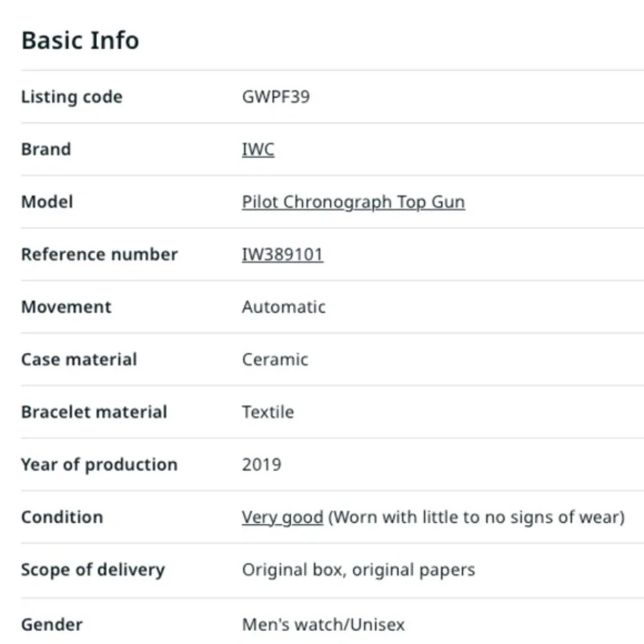Click the Original box, original papers text

[358, 570]
